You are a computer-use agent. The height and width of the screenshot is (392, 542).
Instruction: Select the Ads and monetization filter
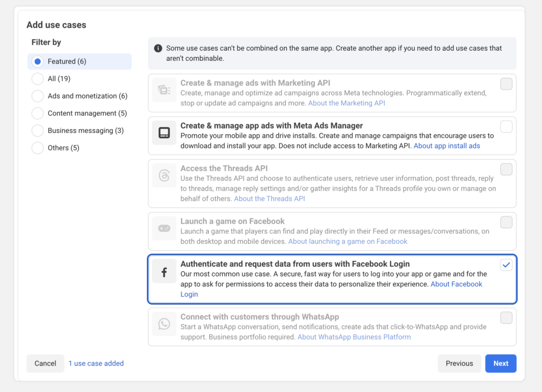click(x=37, y=96)
